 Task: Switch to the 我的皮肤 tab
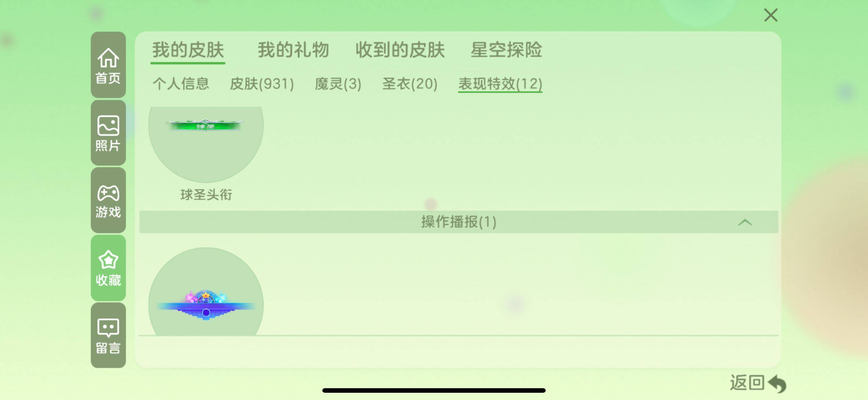pos(188,50)
